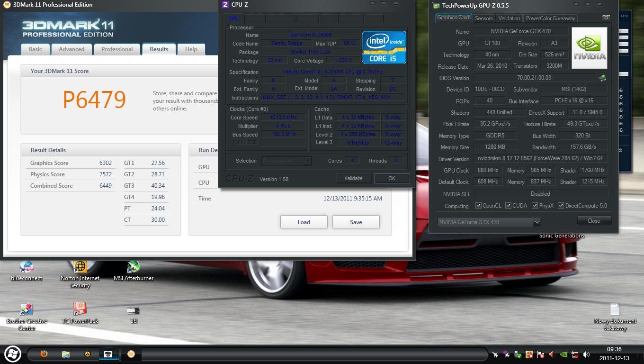Image resolution: width=644 pixels, height=364 pixels.
Task: Click OK in CPU-Z
Action: (x=392, y=178)
